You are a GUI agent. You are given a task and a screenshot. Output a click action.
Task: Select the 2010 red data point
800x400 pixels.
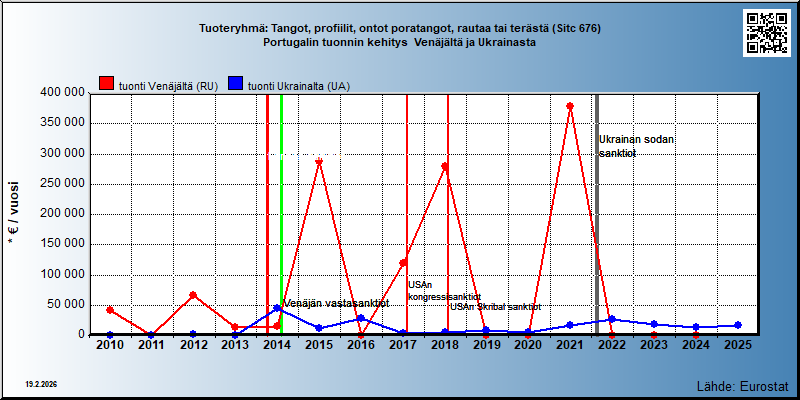coord(110,310)
